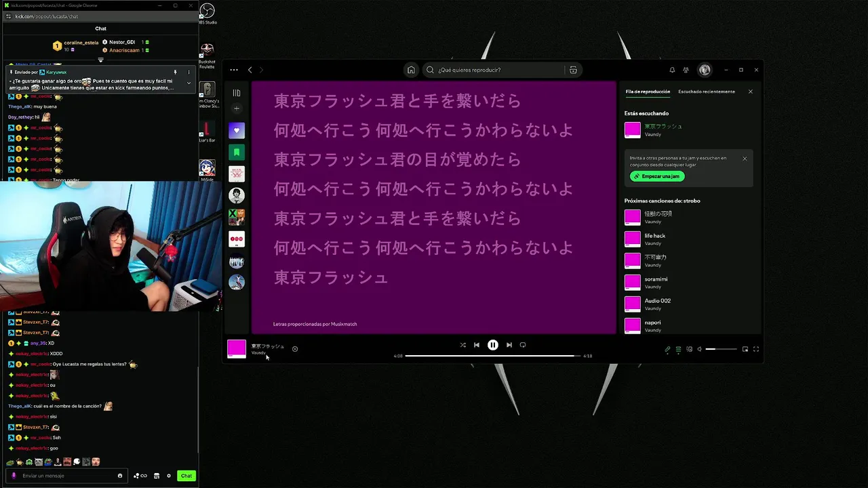Adjust the Spotify volume slider
Screen dimensions: 868x488
pyautogui.click(x=721, y=349)
